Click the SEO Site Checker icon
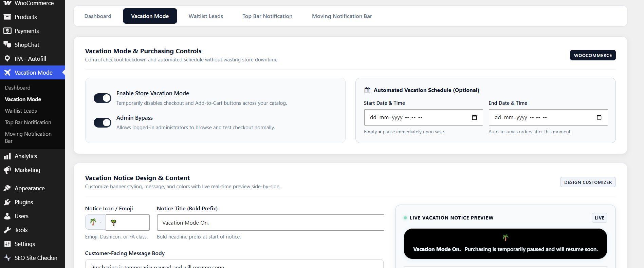This screenshot has height=268, width=644. [7, 258]
